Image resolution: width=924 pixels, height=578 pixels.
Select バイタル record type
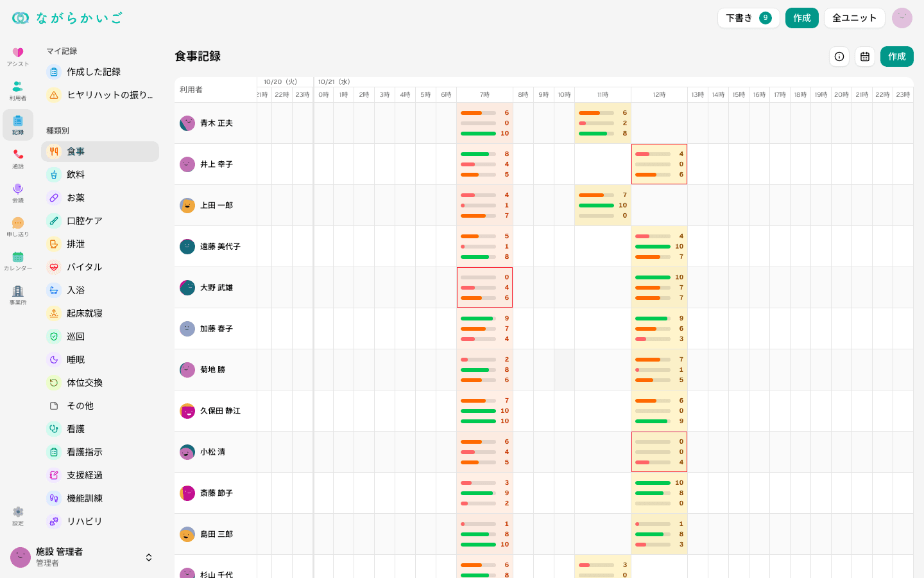(x=100, y=267)
